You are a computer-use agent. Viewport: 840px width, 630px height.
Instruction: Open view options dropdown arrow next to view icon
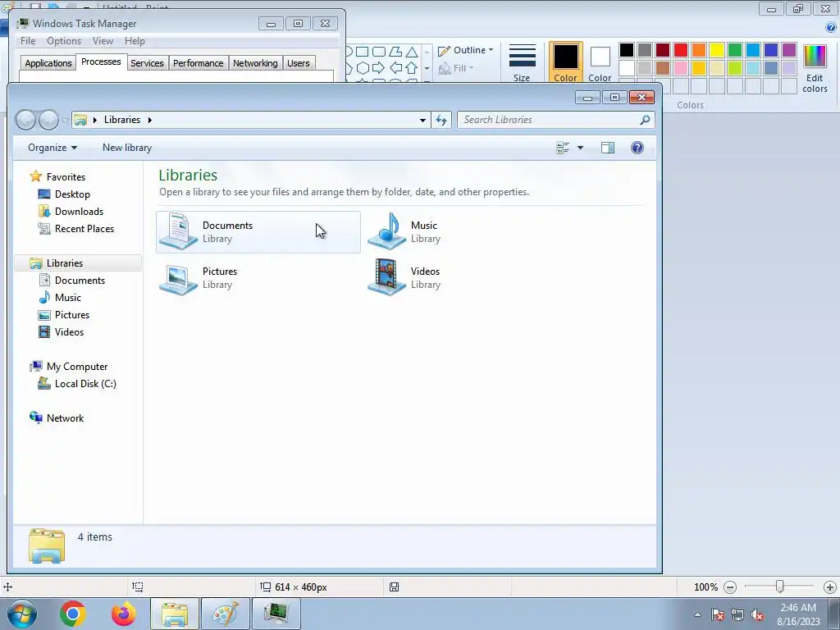pyautogui.click(x=580, y=148)
